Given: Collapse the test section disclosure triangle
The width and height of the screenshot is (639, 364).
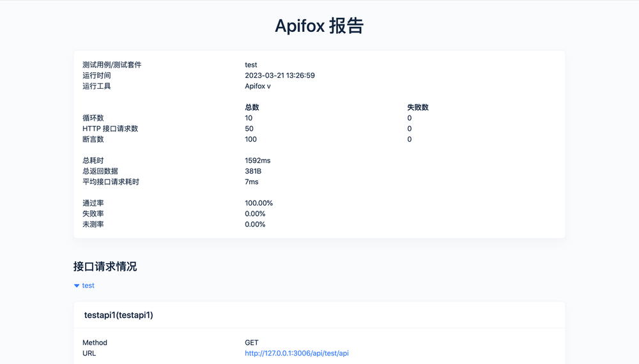Looking at the screenshot, I should click(77, 285).
